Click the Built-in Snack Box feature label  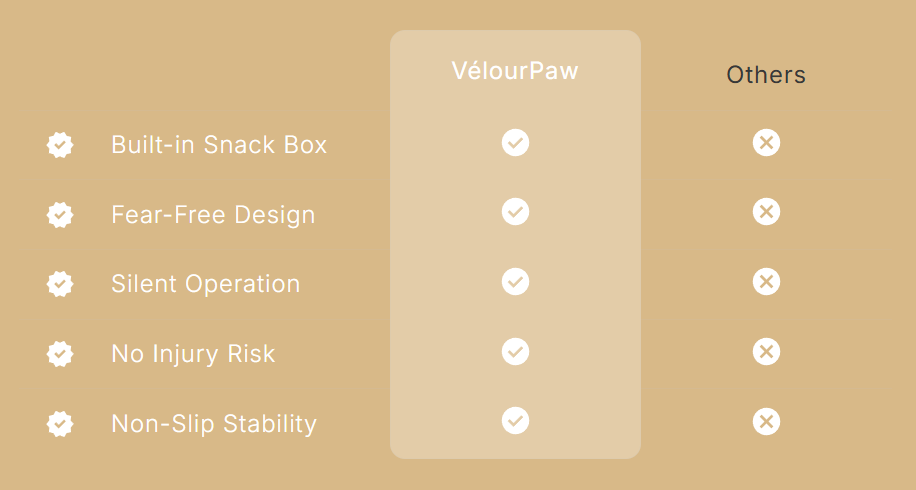point(219,145)
